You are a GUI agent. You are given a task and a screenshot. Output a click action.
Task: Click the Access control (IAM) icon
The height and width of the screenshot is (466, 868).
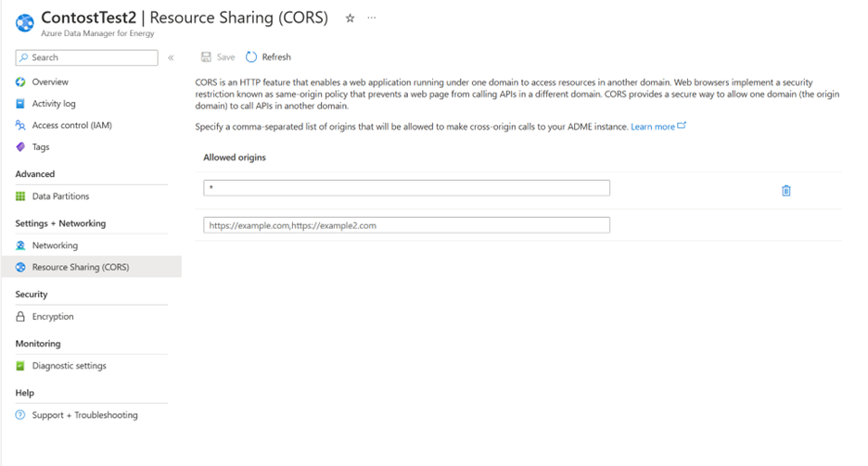pyautogui.click(x=20, y=125)
